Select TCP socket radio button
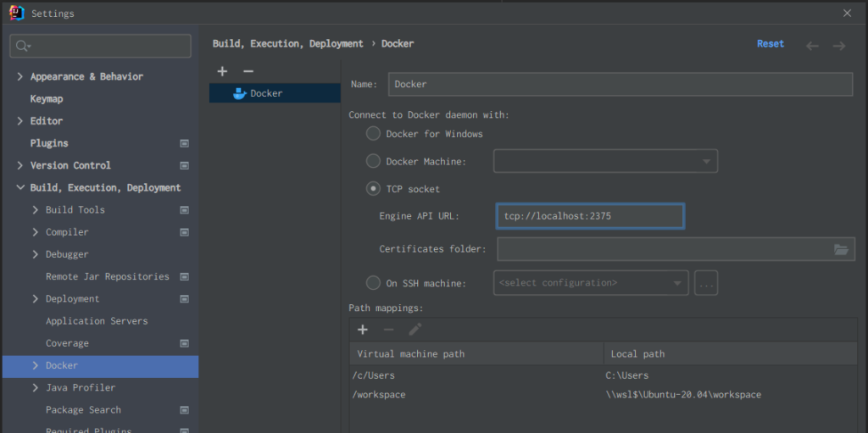 pos(373,189)
